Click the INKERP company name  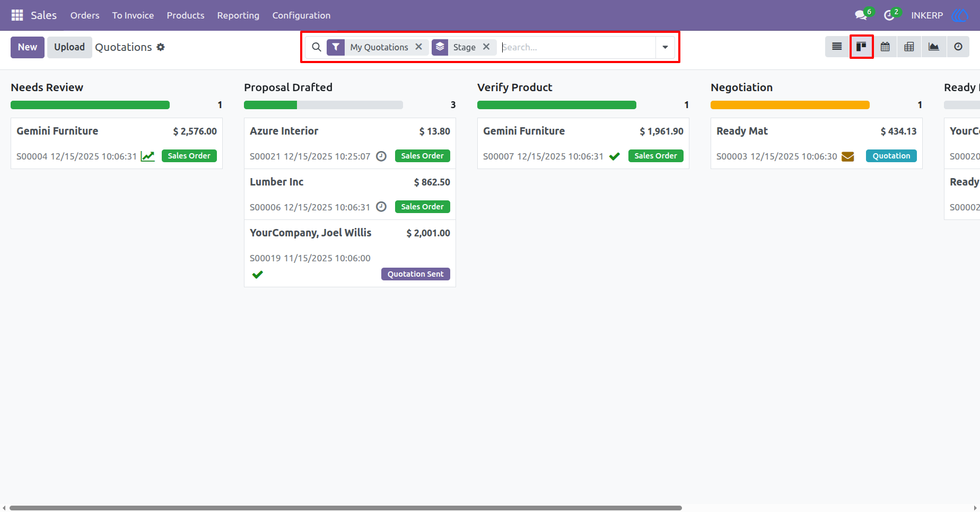927,15
